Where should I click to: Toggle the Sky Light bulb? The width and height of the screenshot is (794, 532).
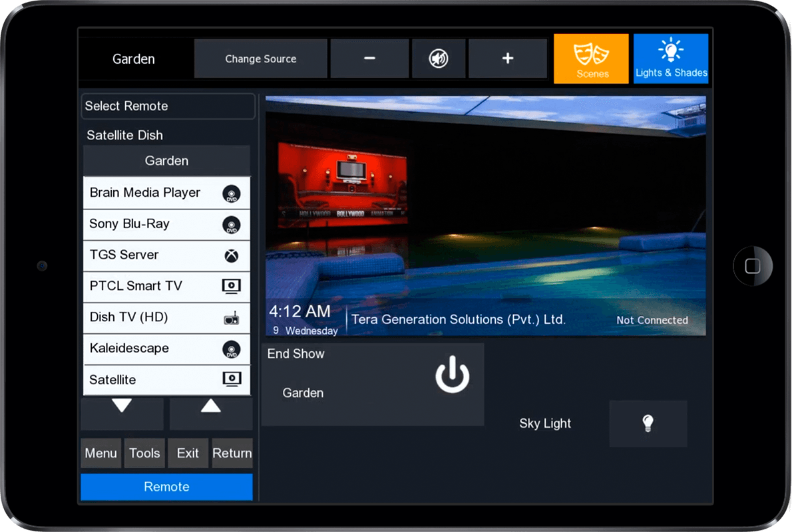click(648, 424)
